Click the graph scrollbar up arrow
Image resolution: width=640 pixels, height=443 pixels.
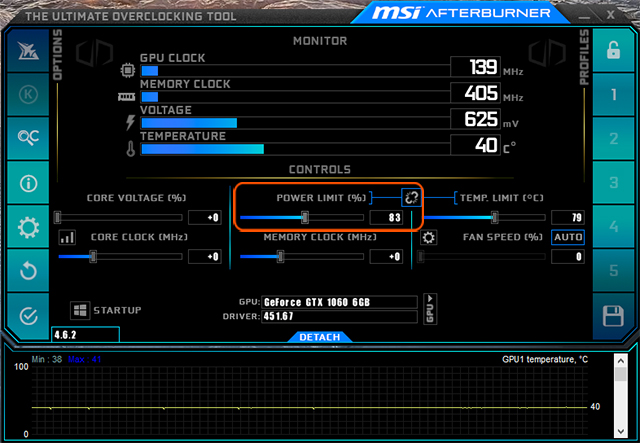pyautogui.click(x=620, y=361)
